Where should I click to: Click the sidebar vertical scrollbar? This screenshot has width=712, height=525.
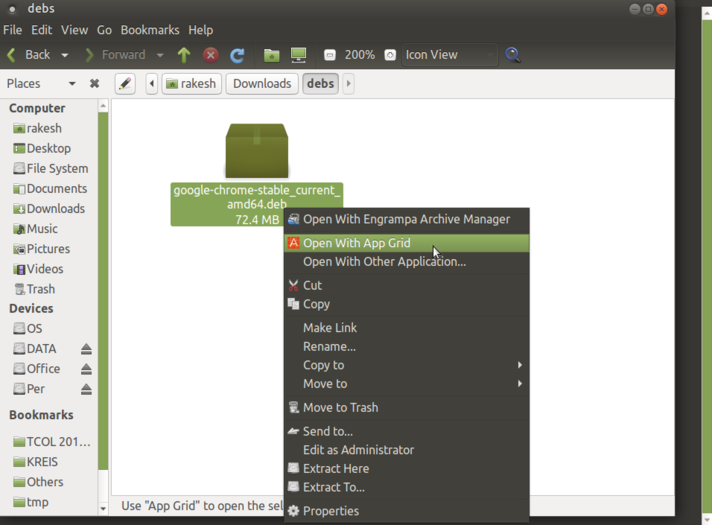(103, 291)
